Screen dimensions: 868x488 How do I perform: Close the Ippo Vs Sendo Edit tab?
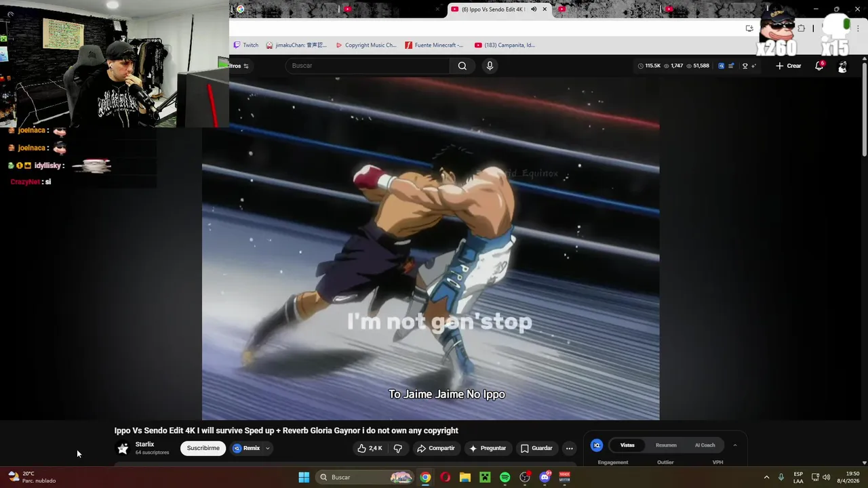pyautogui.click(x=544, y=9)
